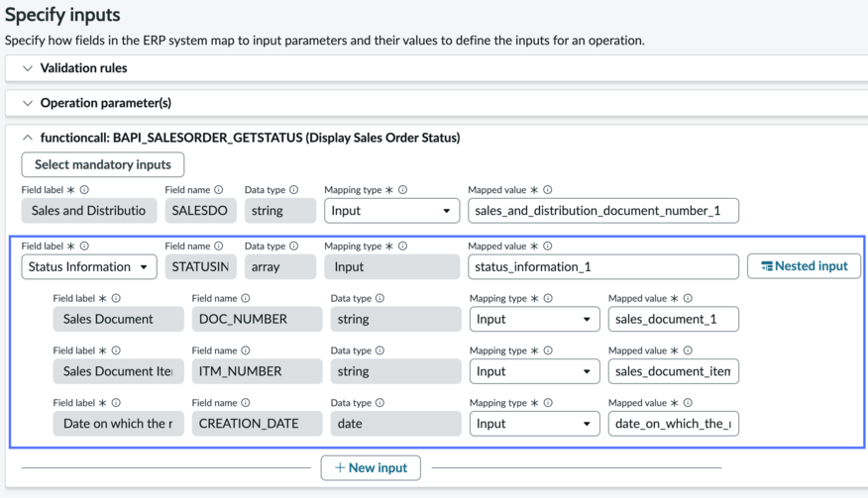Edit sales_document_item mapped value field
This screenshot has height=498, width=868.
tap(674, 371)
